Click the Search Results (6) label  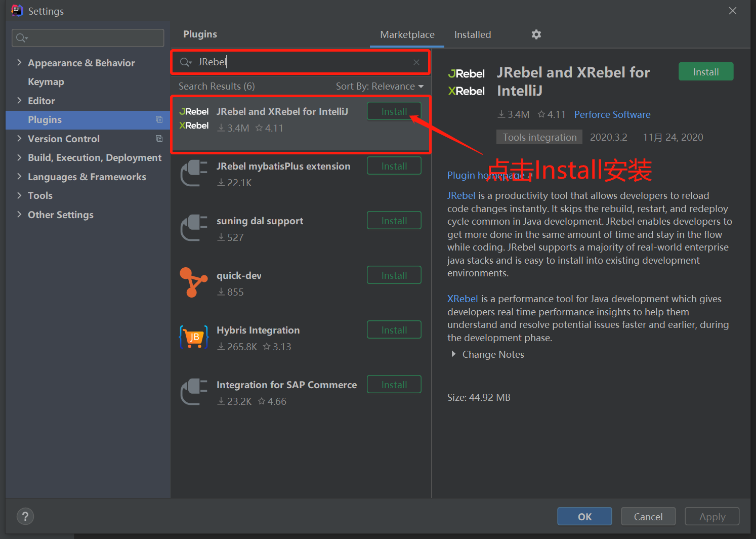217,87
